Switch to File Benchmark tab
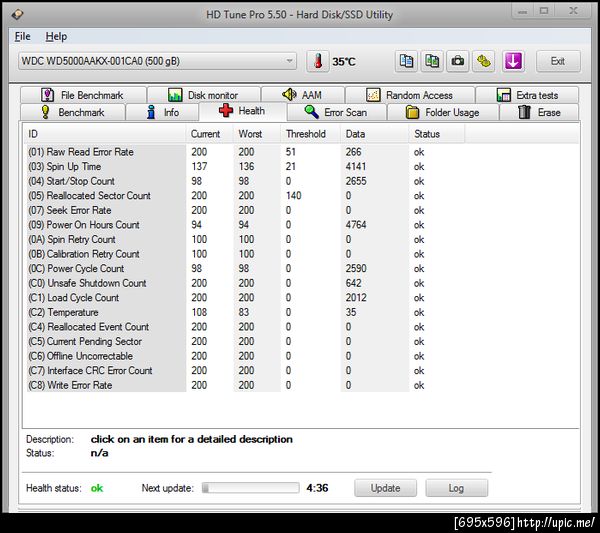Screen dimensions: 600x533 click(83, 95)
